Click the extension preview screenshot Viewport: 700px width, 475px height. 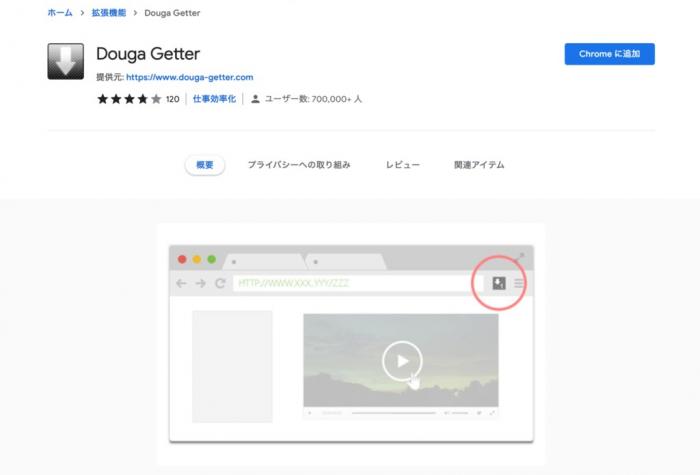351,344
